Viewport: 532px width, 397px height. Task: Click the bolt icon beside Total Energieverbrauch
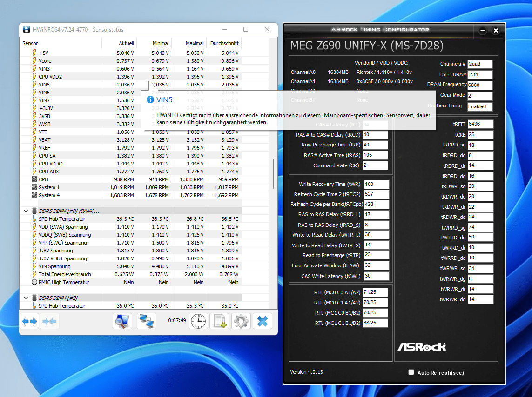34,274
